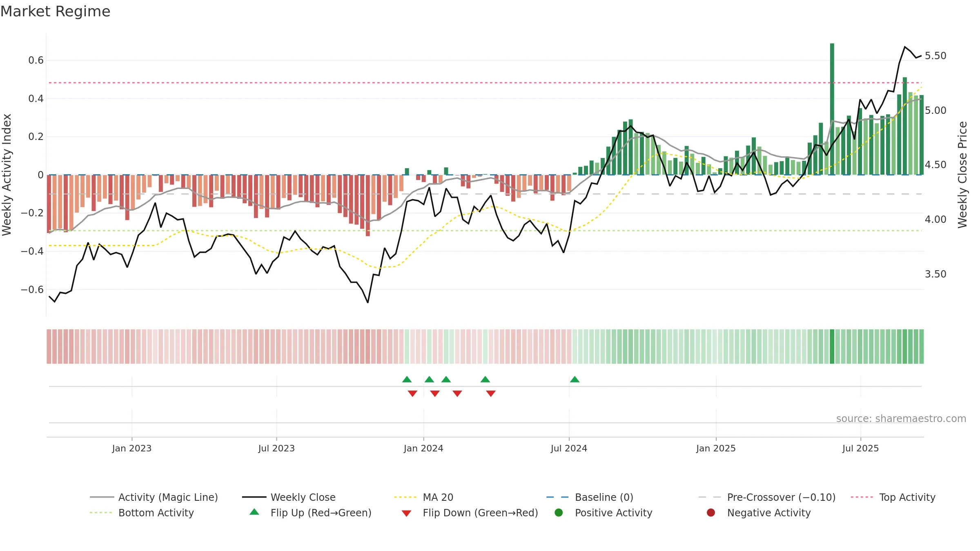The height and width of the screenshot is (551, 980).
Task: Toggle the Baseline (0) legend entry
Action: click(x=590, y=497)
